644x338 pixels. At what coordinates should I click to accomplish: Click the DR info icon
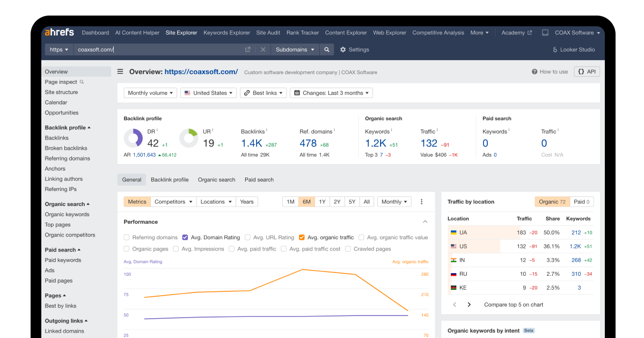[157, 129]
